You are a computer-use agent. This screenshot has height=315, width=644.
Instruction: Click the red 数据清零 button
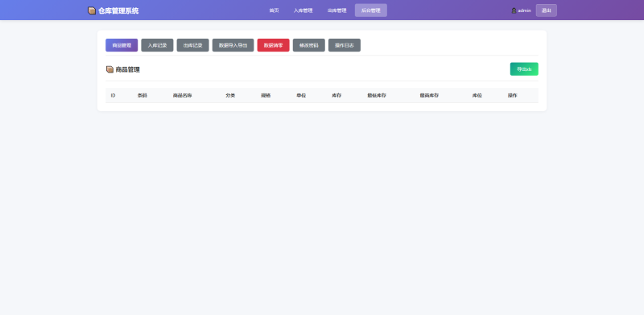tap(273, 45)
